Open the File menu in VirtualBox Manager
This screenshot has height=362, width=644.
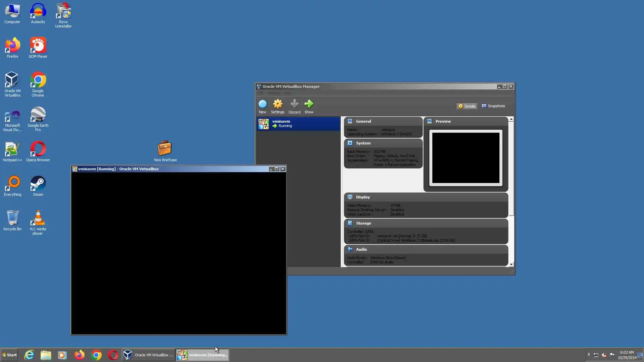[x=260, y=93]
